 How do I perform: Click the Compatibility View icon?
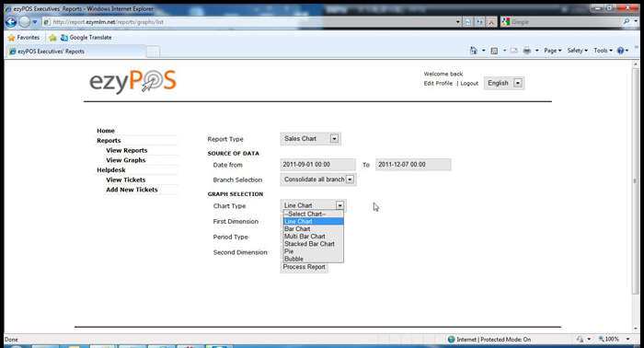(468, 22)
